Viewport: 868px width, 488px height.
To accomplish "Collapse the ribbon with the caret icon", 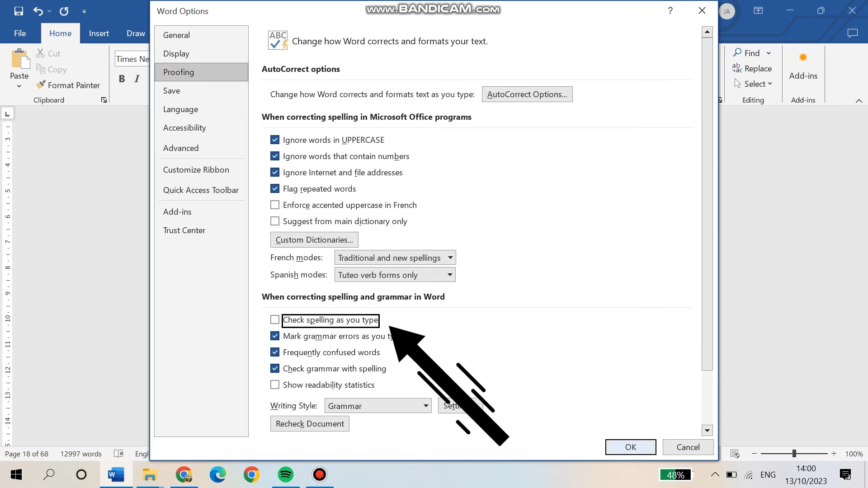I will [x=859, y=100].
